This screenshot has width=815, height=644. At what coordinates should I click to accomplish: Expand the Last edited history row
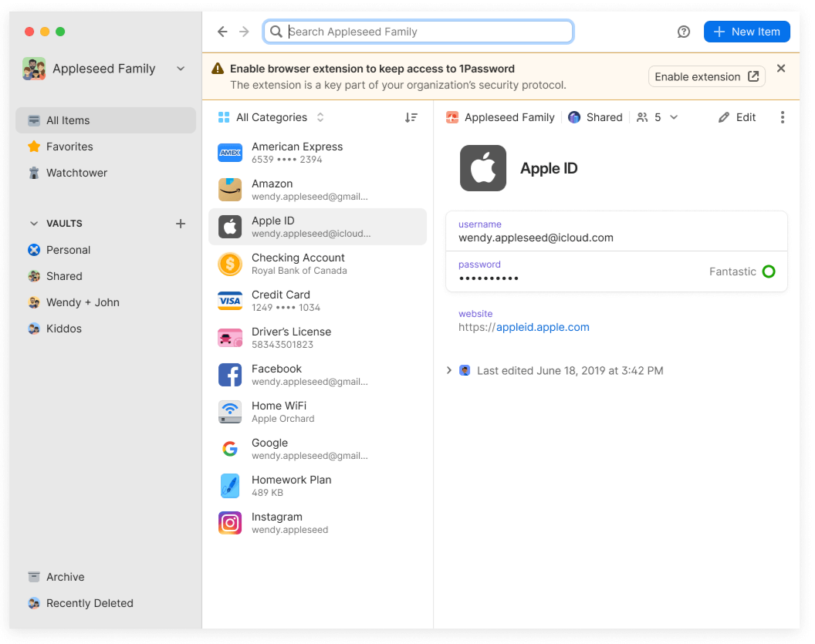pos(555,371)
